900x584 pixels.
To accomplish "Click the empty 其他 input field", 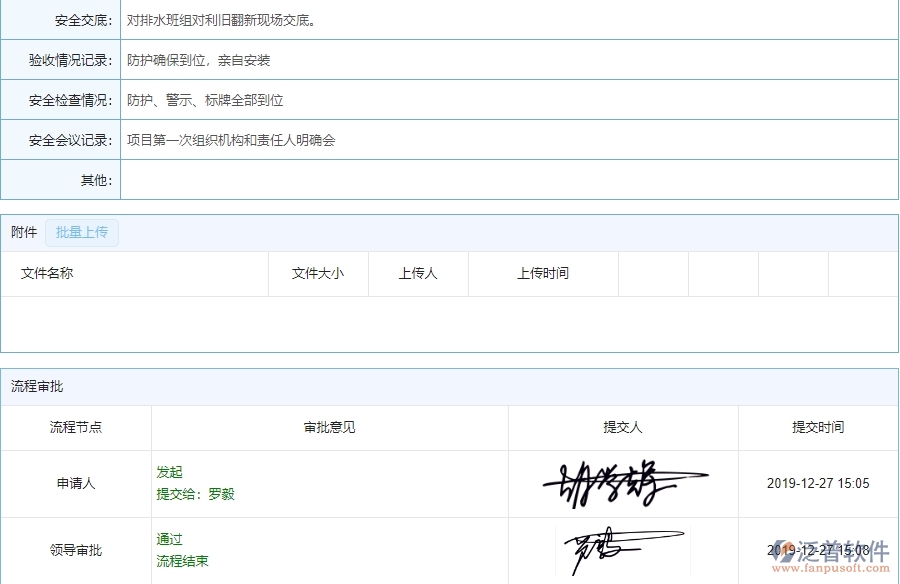I will coord(400,179).
